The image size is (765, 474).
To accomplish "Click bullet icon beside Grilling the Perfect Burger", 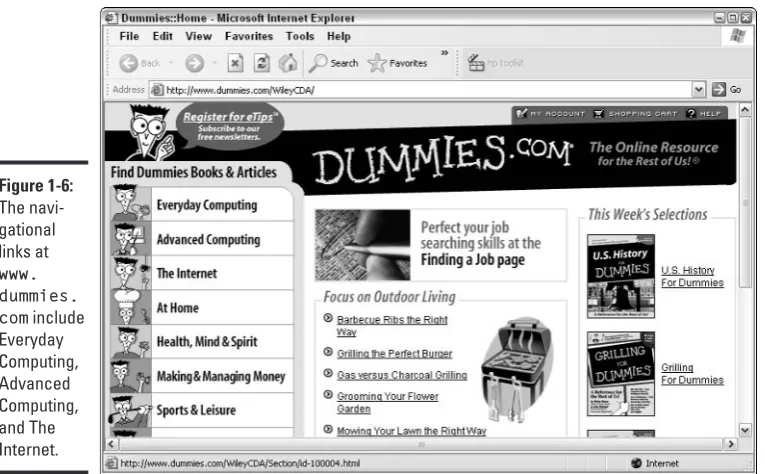I will click(x=328, y=352).
